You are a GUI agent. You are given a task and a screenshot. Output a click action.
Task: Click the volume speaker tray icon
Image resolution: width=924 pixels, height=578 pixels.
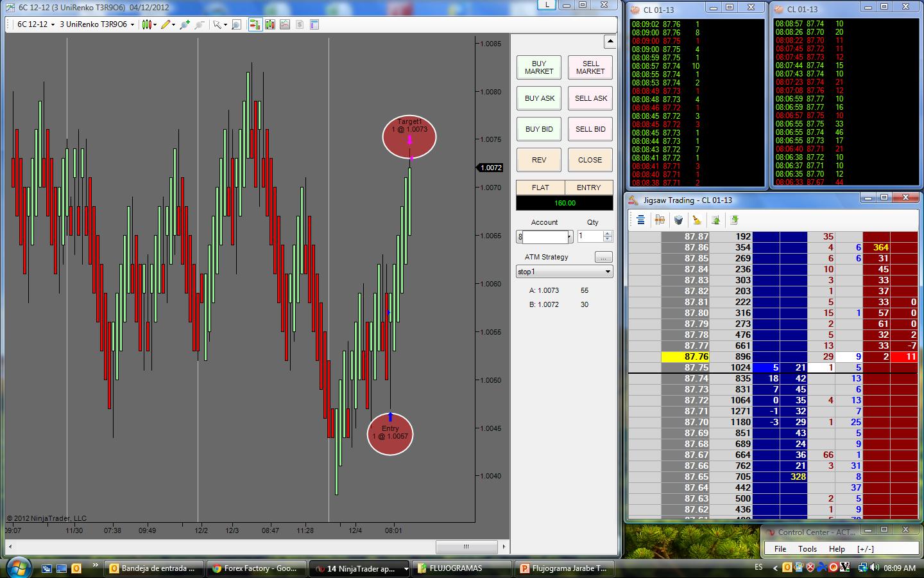[874, 568]
